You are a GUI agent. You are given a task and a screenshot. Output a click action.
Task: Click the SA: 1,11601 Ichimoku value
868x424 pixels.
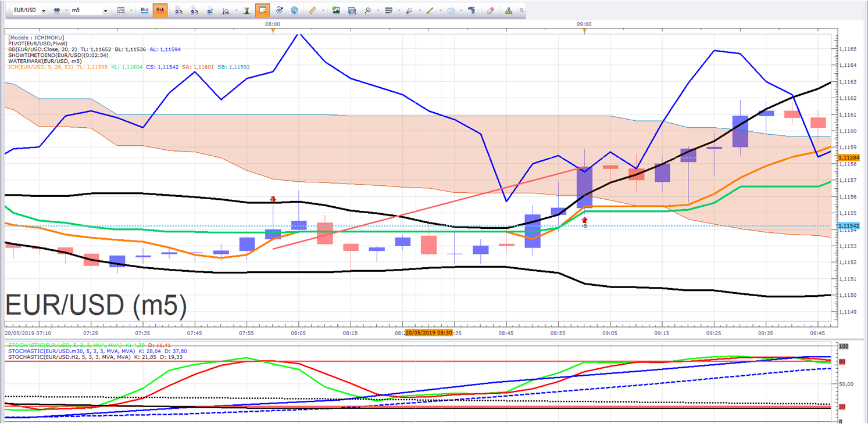(x=197, y=67)
